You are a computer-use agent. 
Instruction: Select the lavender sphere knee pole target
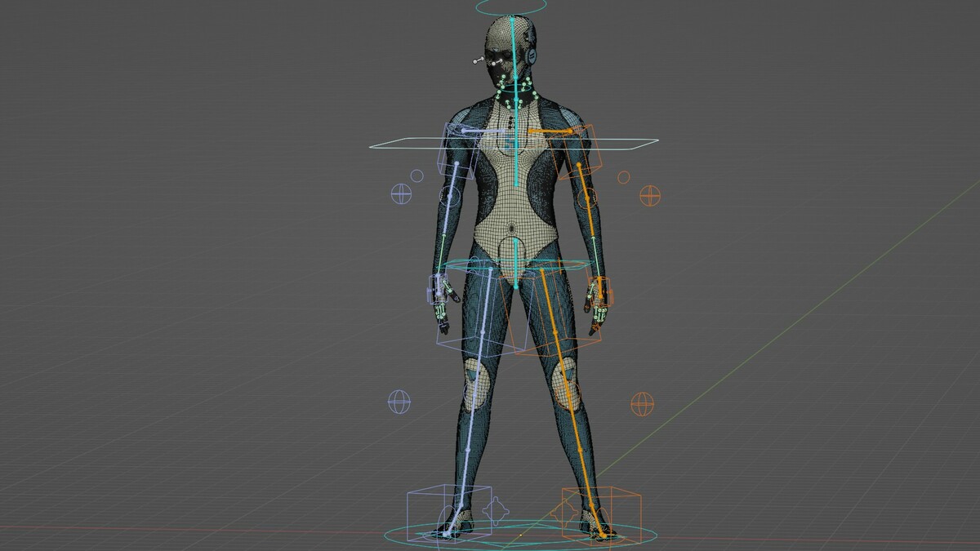[398, 402]
